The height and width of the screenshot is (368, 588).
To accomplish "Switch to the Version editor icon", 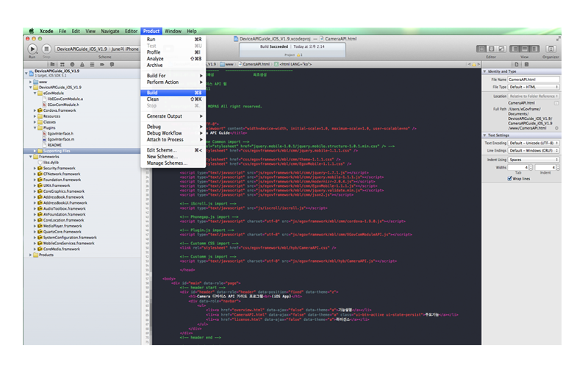I will [x=501, y=49].
